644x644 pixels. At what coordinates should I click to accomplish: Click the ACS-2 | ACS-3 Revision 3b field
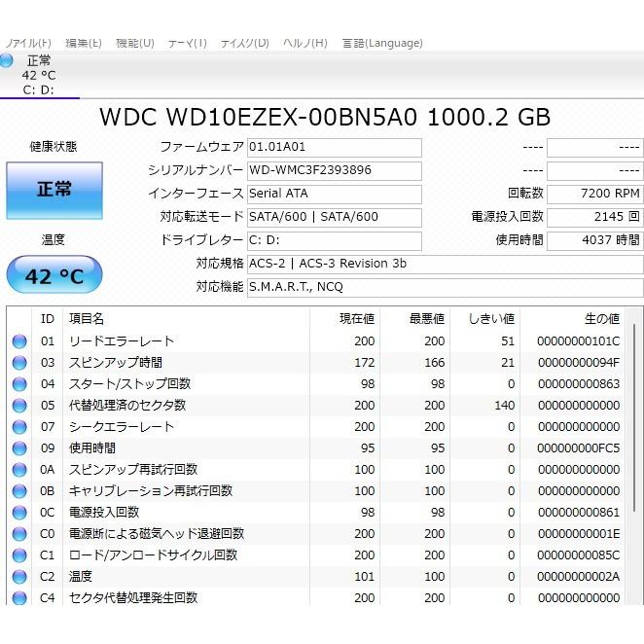445,264
